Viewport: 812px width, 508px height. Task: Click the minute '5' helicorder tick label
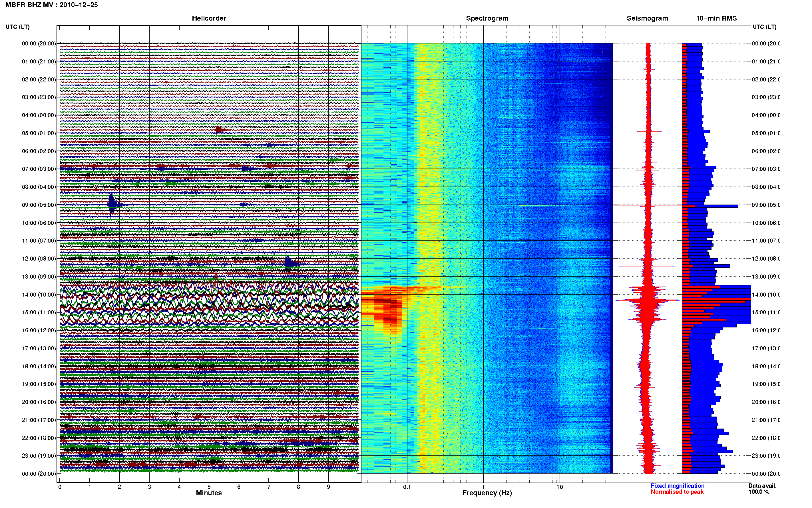[x=209, y=487]
